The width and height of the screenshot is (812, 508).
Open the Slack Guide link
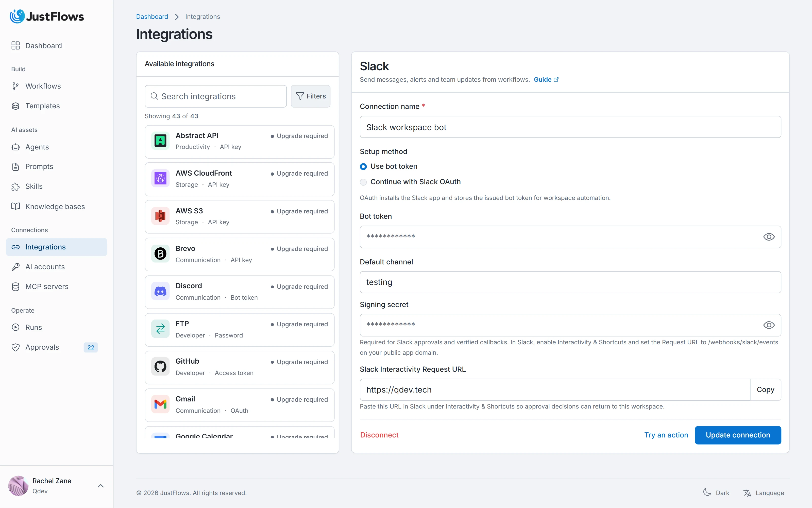pos(546,80)
